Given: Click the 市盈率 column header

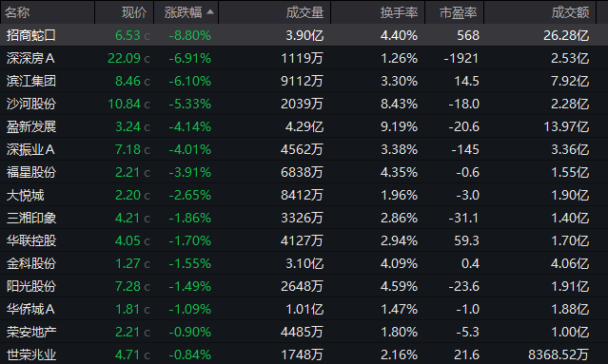Looking at the screenshot, I should click(458, 12).
